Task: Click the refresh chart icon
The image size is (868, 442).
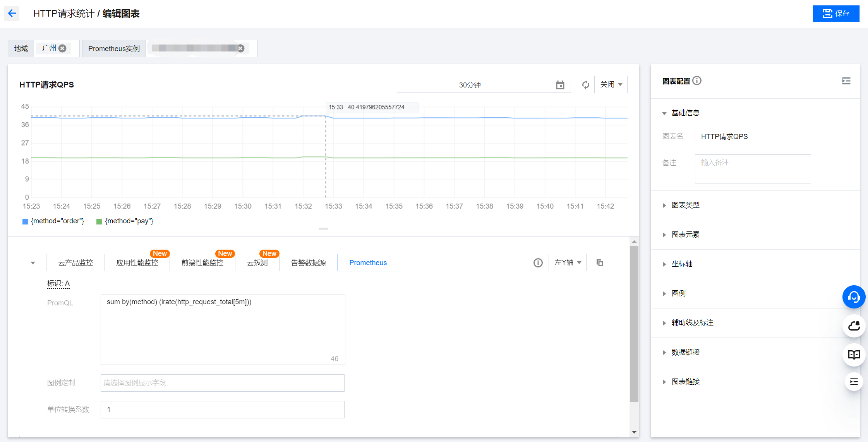Action: pyautogui.click(x=585, y=85)
